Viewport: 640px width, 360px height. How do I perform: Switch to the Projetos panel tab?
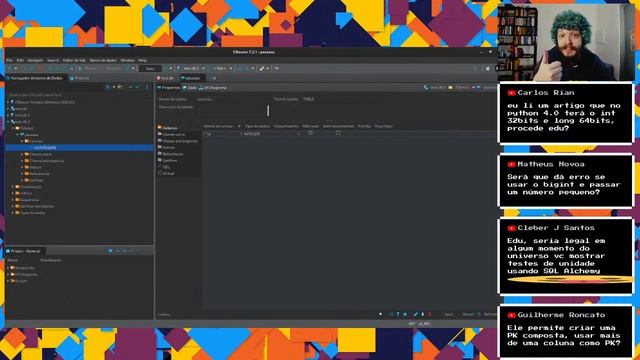[x=80, y=78]
